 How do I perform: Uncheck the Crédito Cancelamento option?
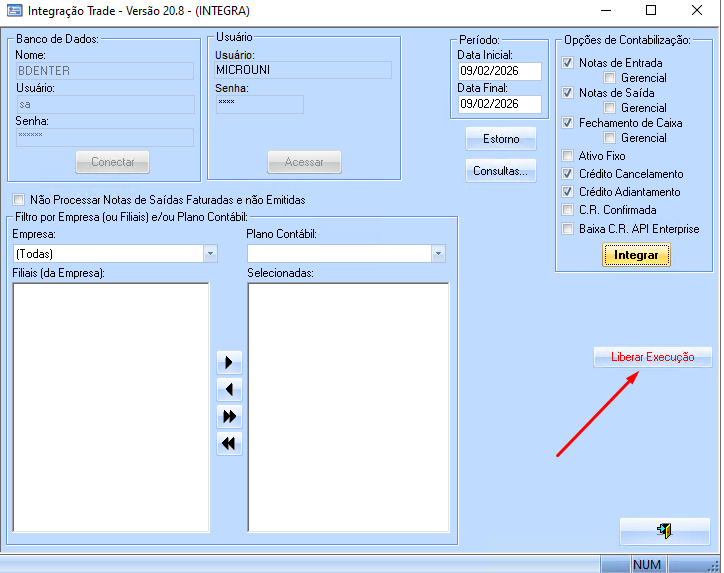[x=568, y=174]
